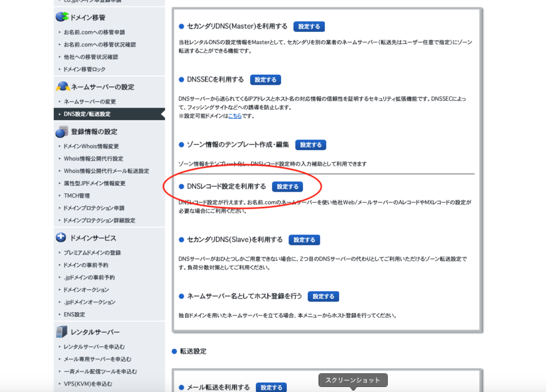Click 設定する for ゾーン情報のテンプレート作成・編集
546x392 pixels.
311,145
